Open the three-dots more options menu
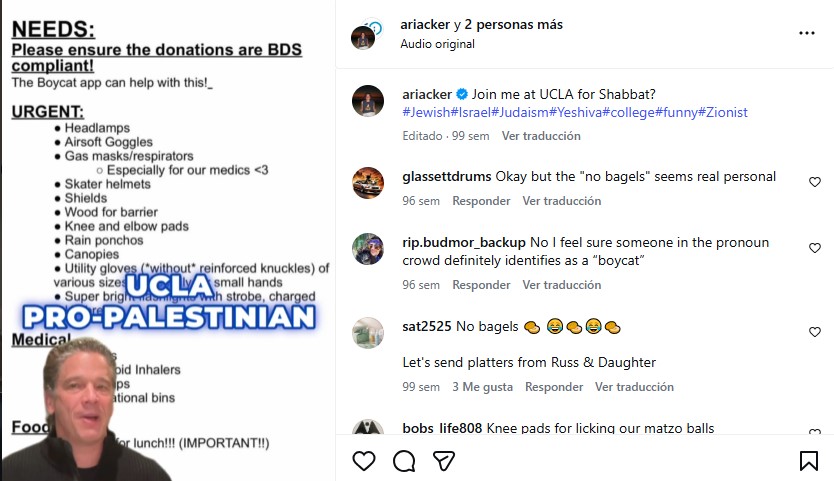The height and width of the screenshot is (481, 834). pos(807,33)
